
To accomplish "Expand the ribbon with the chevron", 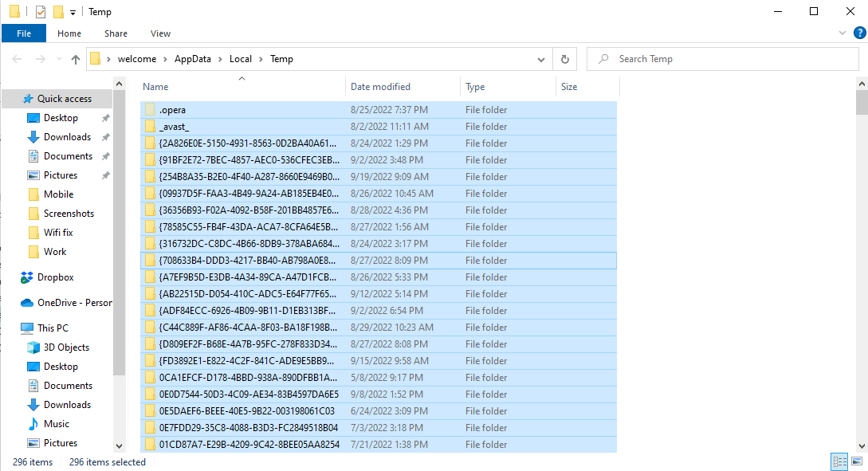I will (x=842, y=33).
